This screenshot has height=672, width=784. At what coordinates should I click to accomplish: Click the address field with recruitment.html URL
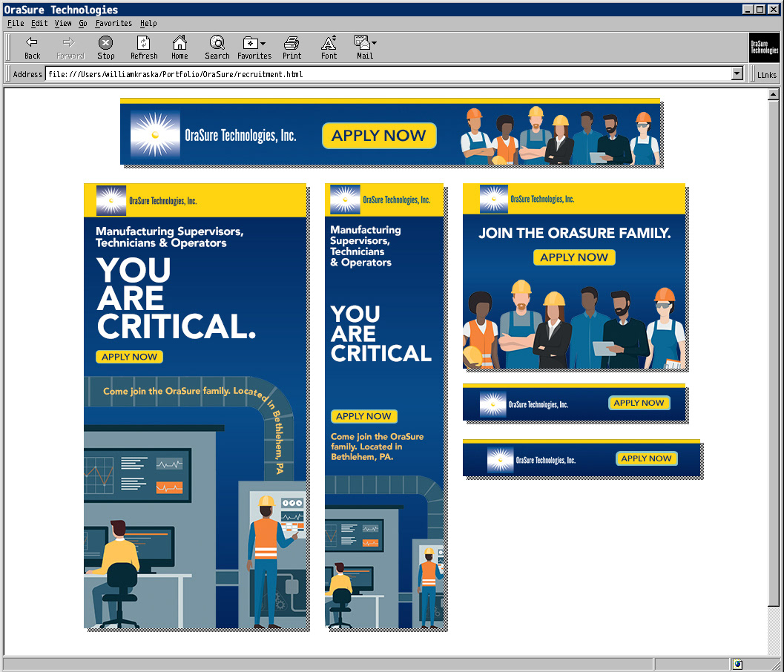389,74
